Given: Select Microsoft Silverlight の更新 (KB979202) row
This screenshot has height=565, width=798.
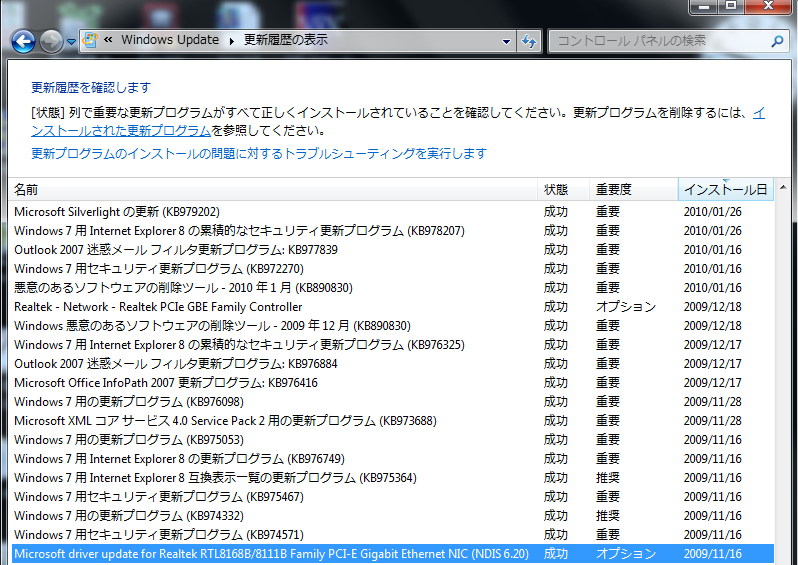Looking at the screenshot, I should click(392, 211).
